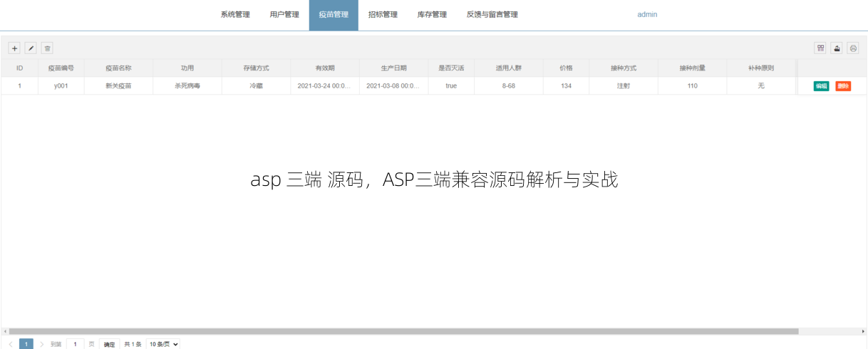
Task: Click the pencil edit toolbar icon
Action: click(x=31, y=48)
